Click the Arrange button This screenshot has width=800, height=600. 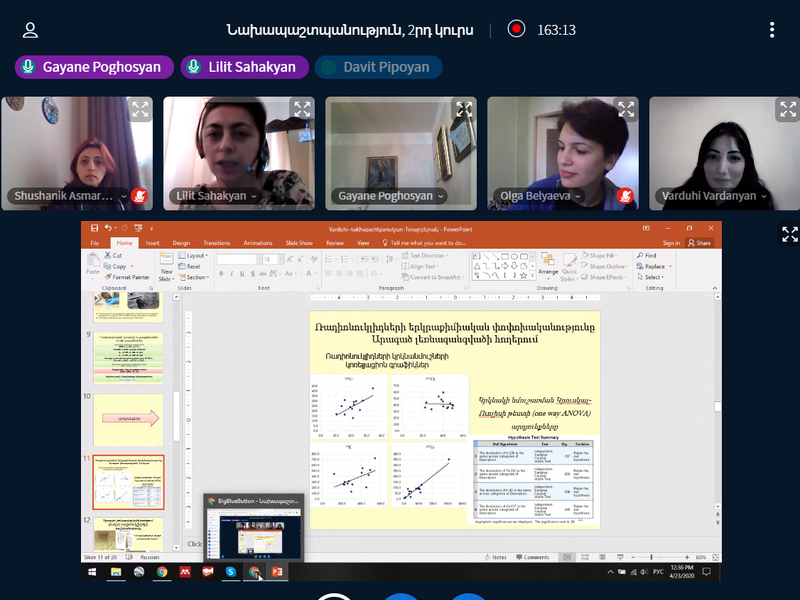[548, 264]
